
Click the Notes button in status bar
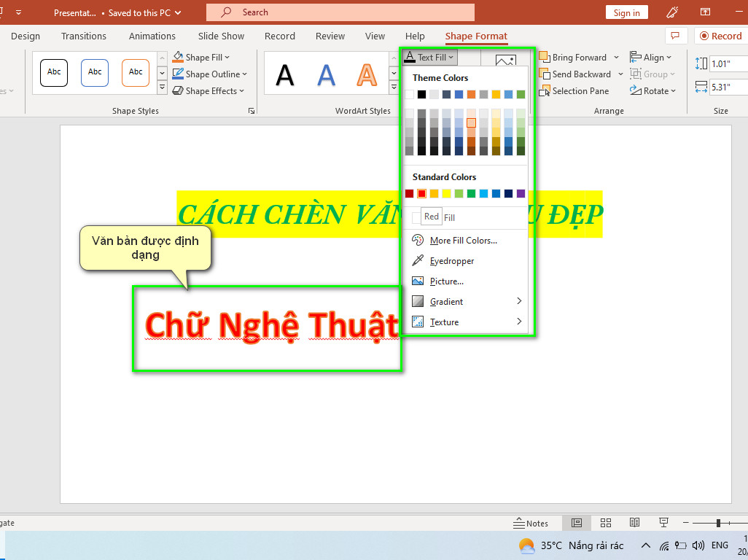coord(531,524)
